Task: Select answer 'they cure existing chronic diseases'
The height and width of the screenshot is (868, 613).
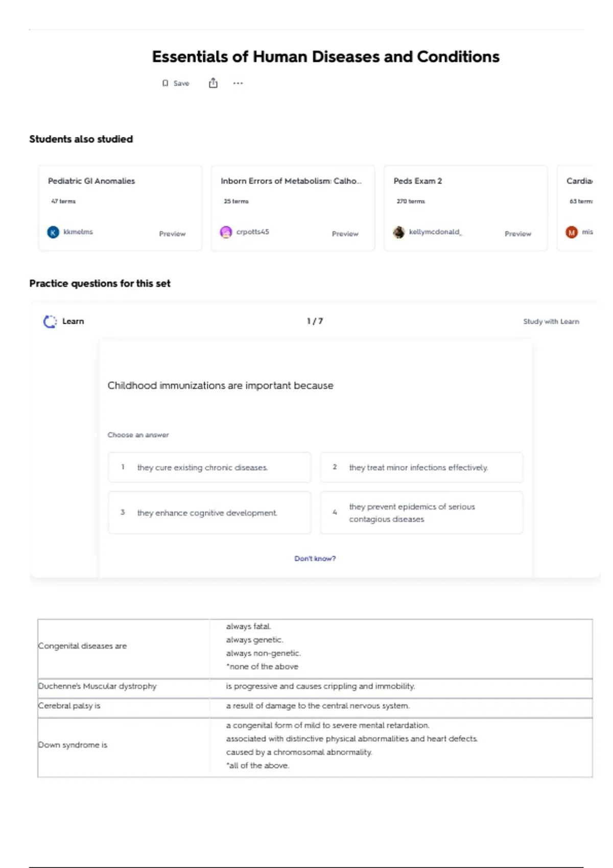Action: [x=209, y=467]
